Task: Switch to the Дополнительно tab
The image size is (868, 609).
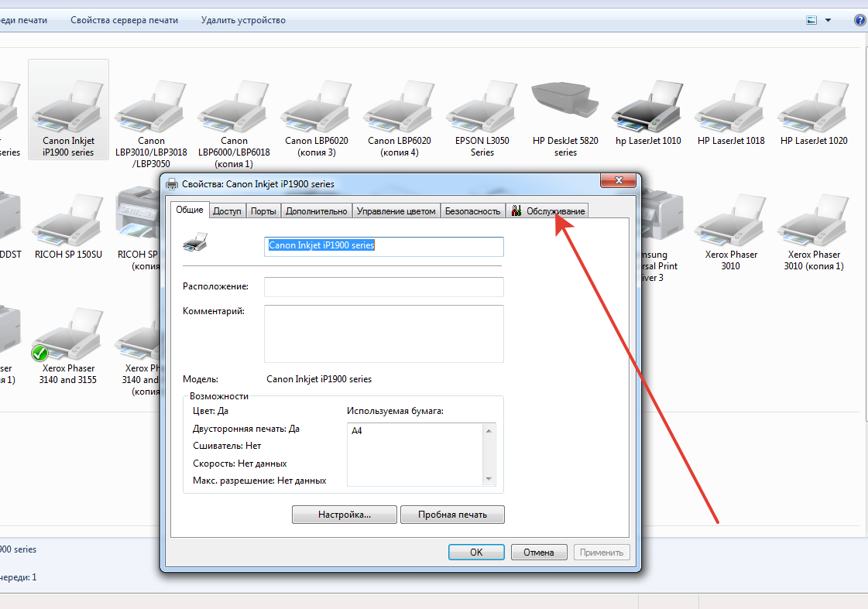Action: click(317, 211)
